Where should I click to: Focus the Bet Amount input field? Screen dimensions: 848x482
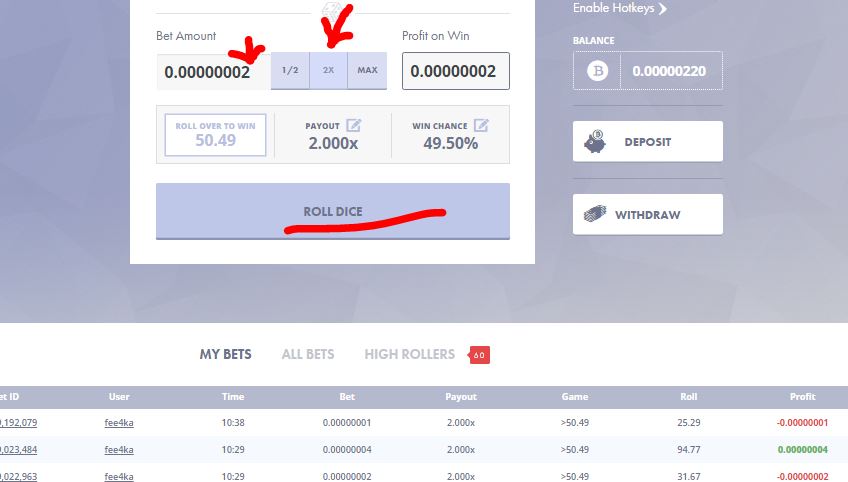(x=212, y=72)
